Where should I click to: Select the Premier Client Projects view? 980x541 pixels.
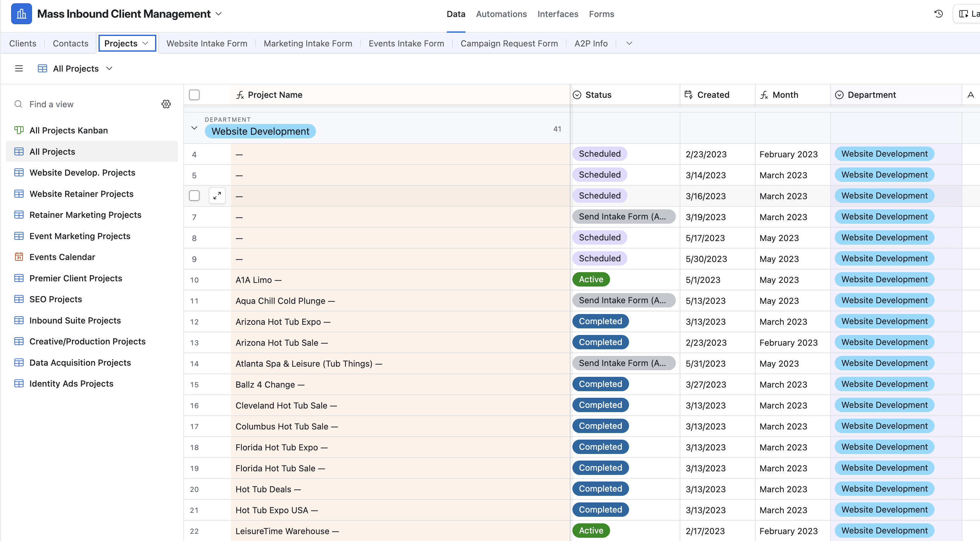coord(92,278)
